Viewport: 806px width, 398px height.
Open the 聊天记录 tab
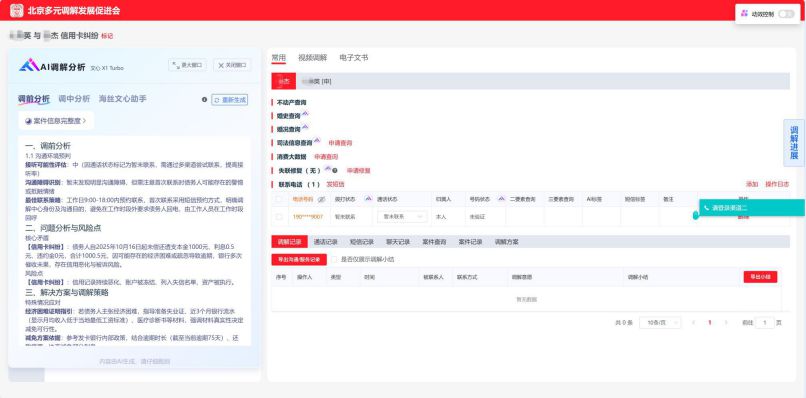[398, 242]
